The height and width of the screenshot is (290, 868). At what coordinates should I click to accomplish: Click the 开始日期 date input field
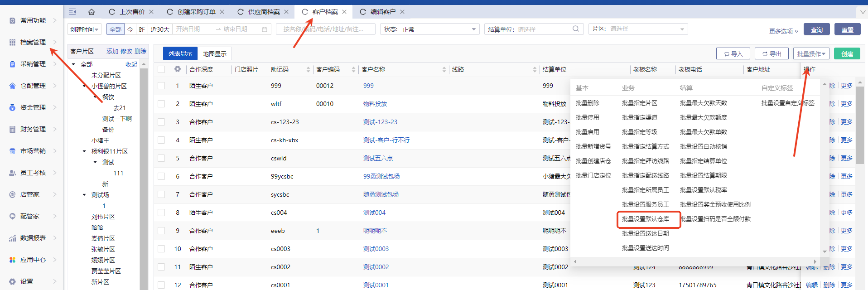click(193, 29)
